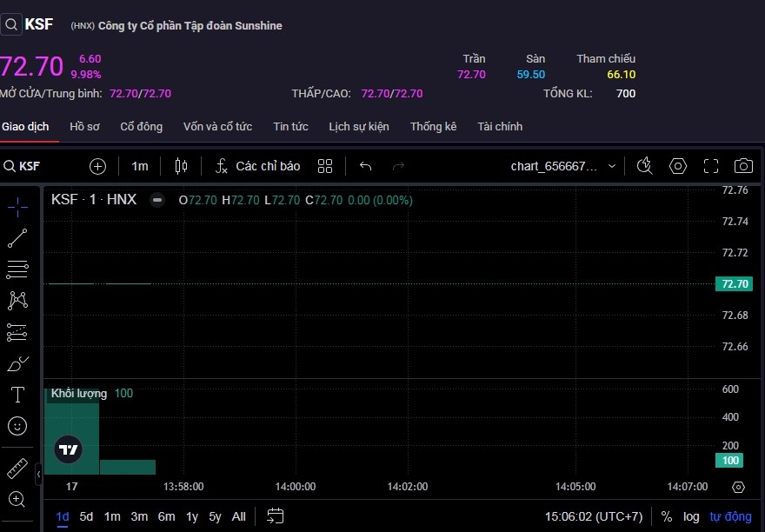Click the zoom in magnifier tool
Image resolution: width=765 pixels, height=532 pixels.
point(17,499)
